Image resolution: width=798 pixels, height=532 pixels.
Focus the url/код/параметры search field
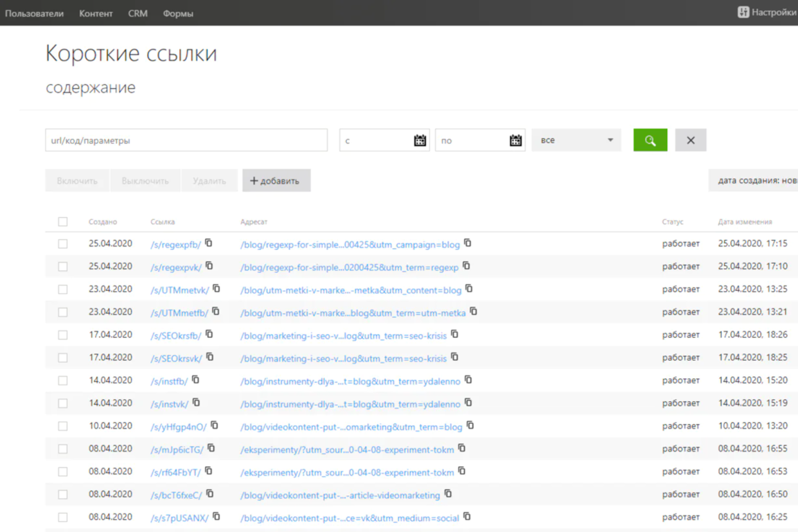coord(186,140)
